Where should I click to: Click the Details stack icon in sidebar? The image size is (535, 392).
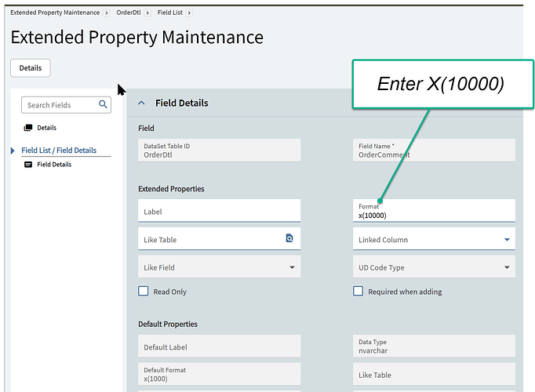point(28,128)
